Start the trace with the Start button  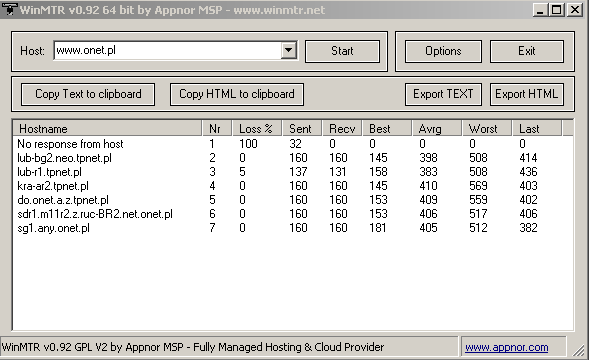click(x=342, y=51)
